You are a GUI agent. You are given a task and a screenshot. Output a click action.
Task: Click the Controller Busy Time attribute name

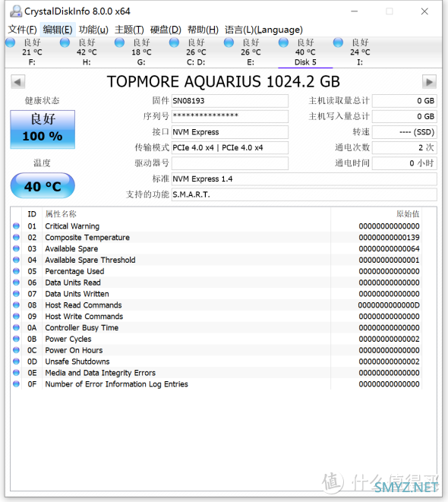(81, 328)
